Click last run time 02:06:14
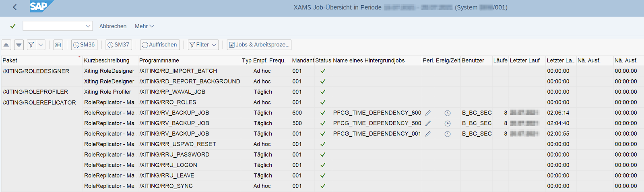The height and width of the screenshot is (192, 644). (x=558, y=113)
